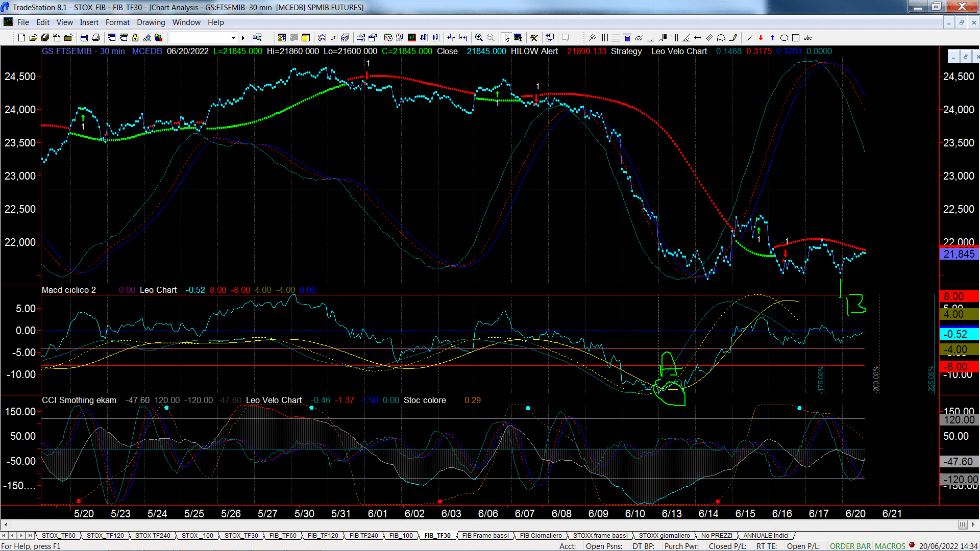Click the Macd ciclico 2 indicator label

tap(69, 290)
